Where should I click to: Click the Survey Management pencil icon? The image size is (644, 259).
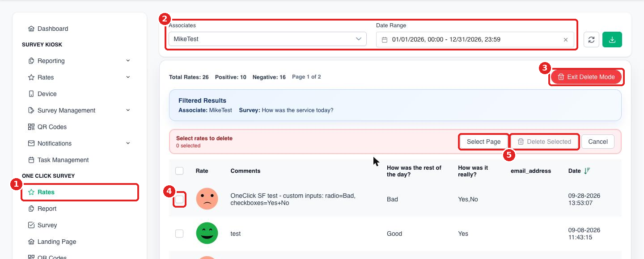click(31, 110)
